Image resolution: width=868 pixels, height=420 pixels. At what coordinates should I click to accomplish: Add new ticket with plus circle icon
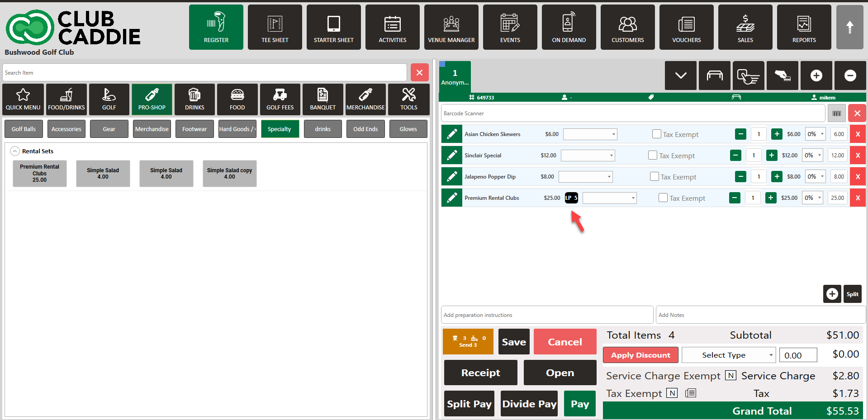pos(816,76)
